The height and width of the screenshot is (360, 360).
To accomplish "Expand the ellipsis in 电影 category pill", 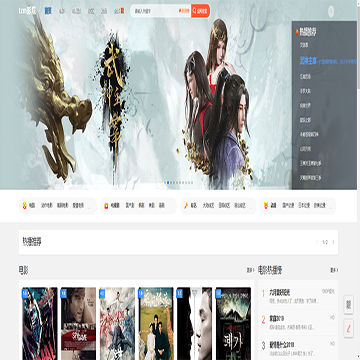I will coord(89,207).
